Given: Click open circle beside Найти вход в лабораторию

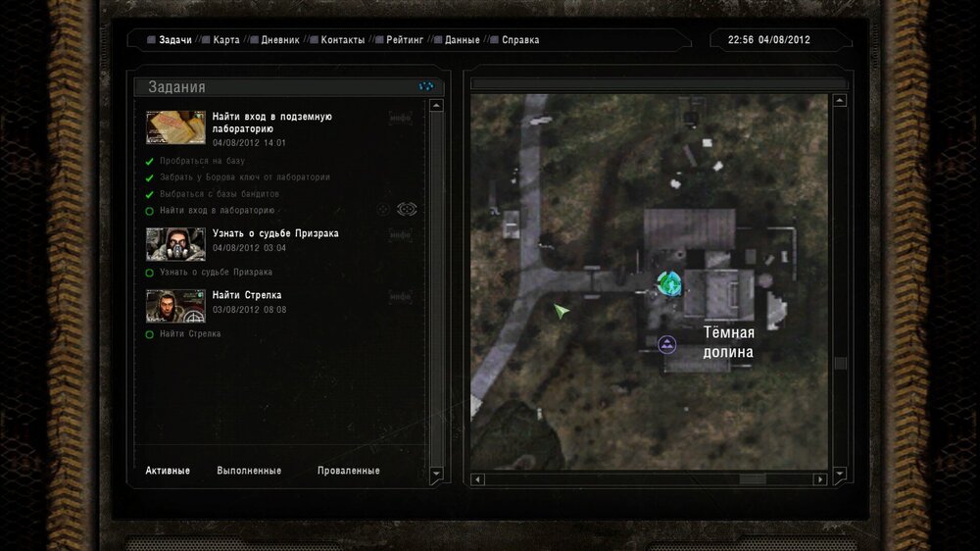Looking at the screenshot, I should click(149, 211).
